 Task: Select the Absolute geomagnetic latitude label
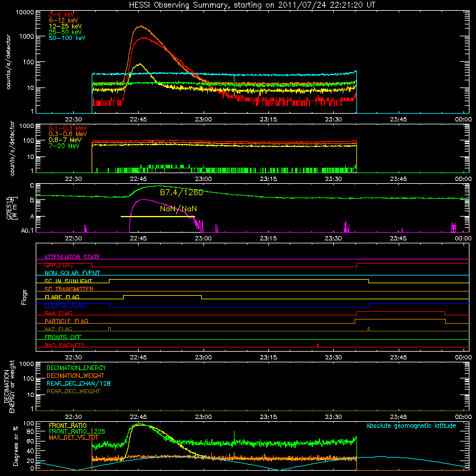[411, 426]
